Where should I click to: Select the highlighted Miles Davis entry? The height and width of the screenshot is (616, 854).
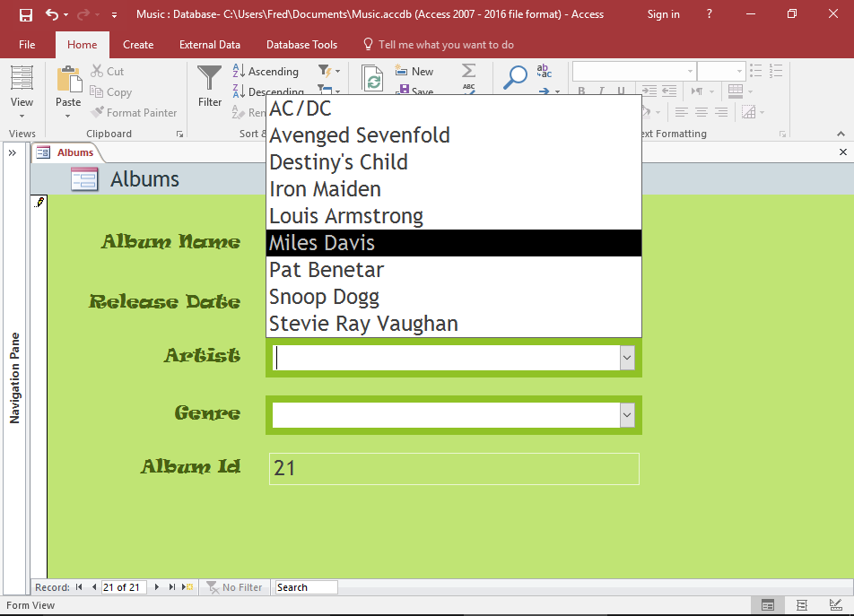[x=454, y=243]
